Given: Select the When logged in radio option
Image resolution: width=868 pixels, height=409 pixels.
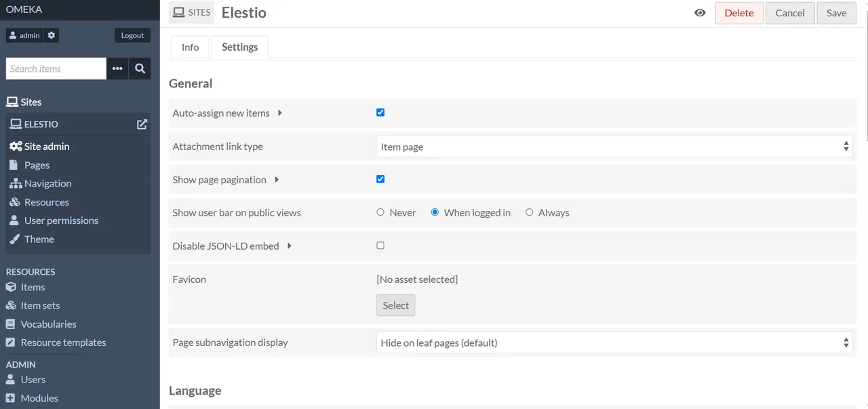Looking at the screenshot, I should [435, 212].
